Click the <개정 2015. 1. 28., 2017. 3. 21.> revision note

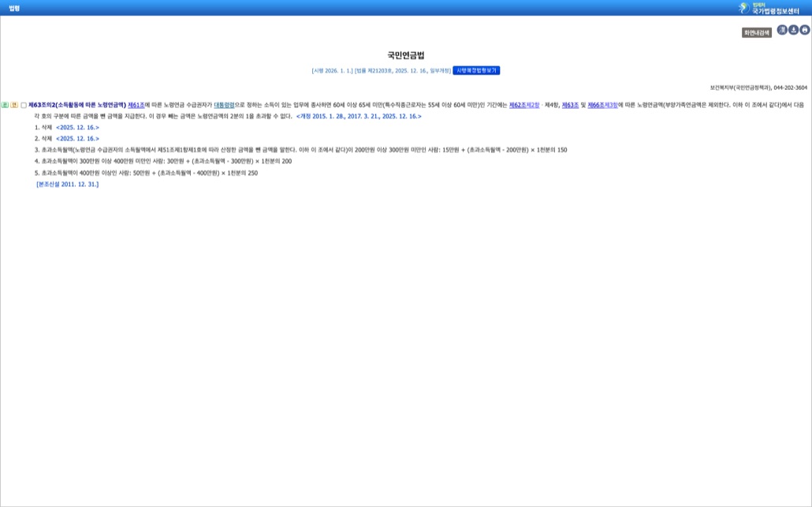click(x=359, y=117)
